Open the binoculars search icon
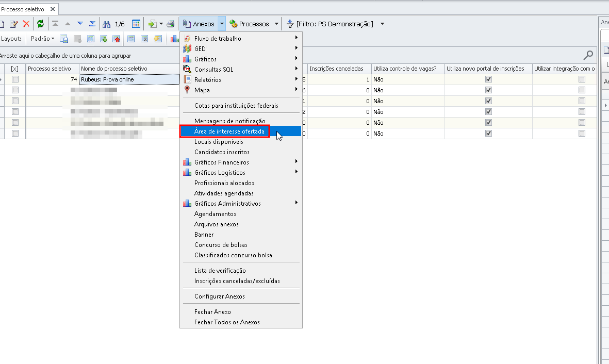This screenshot has width=609, height=364. coord(106,24)
